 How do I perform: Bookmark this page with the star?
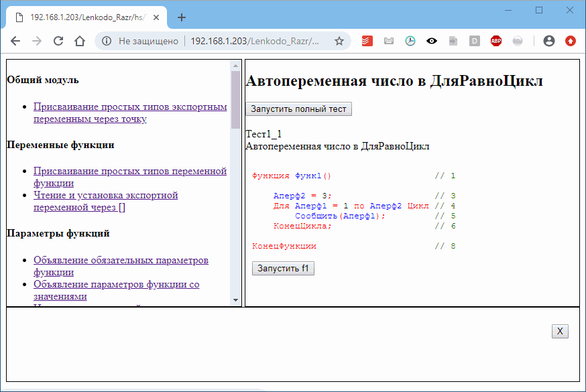pos(339,41)
